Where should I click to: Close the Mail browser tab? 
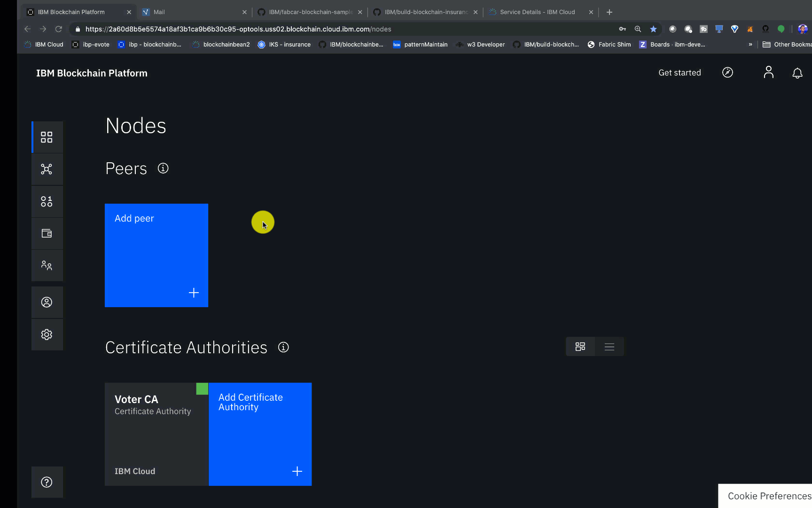click(244, 12)
